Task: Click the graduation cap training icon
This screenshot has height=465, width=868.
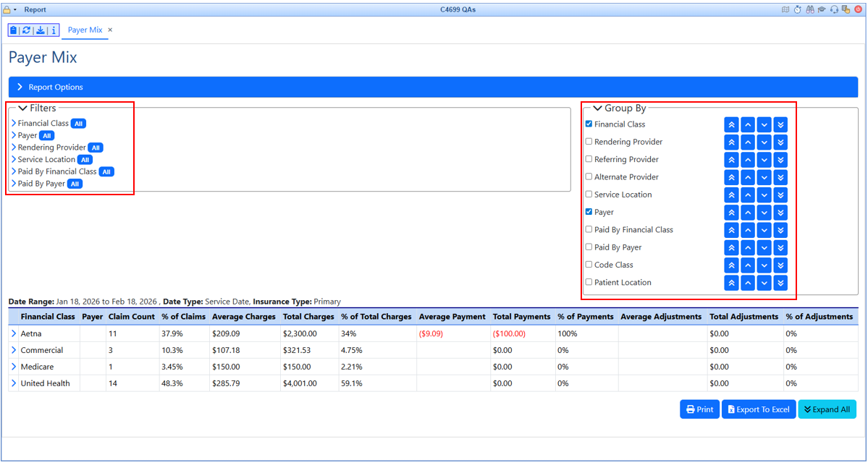Action: [x=822, y=9]
